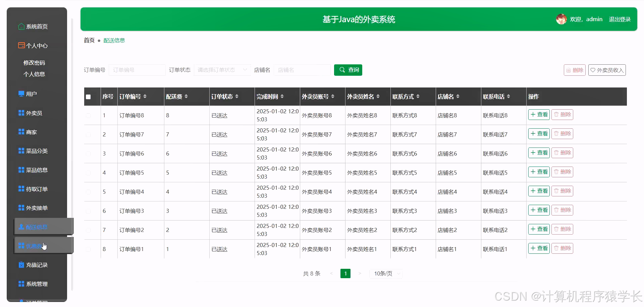Open the 10条/页 page size dropdown
This screenshot has height=307, width=644.
(386, 273)
